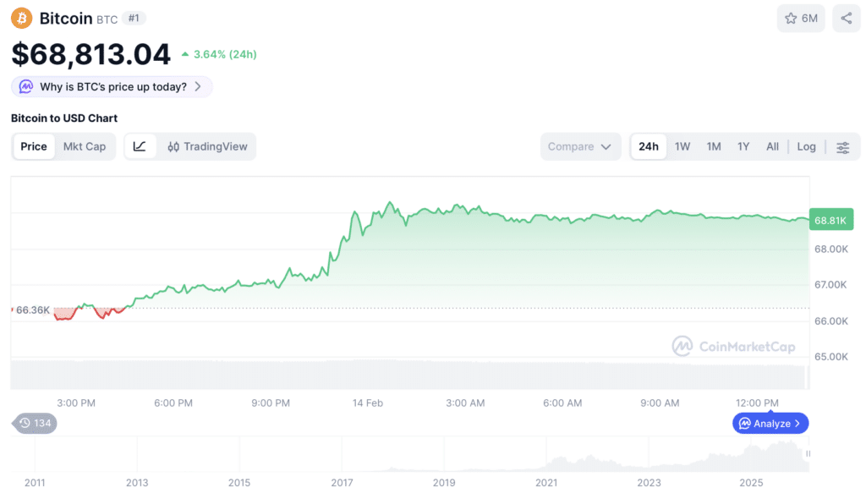The width and height of the screenshot is (866, 504).
Task: Click the BTC ticker symbol text
Action: pyautogui.click(x=107, y=20)
